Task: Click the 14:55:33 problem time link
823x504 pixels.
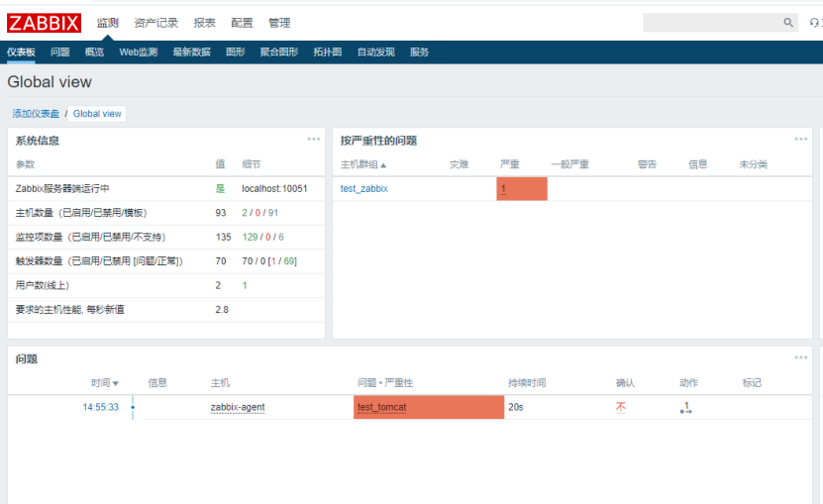Action: pyautogui.click(x=100, y=407)
